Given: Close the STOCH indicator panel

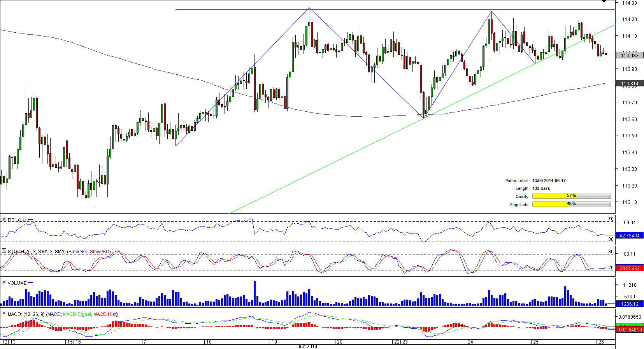Looking at the screenshot, I should click(4, 251).
